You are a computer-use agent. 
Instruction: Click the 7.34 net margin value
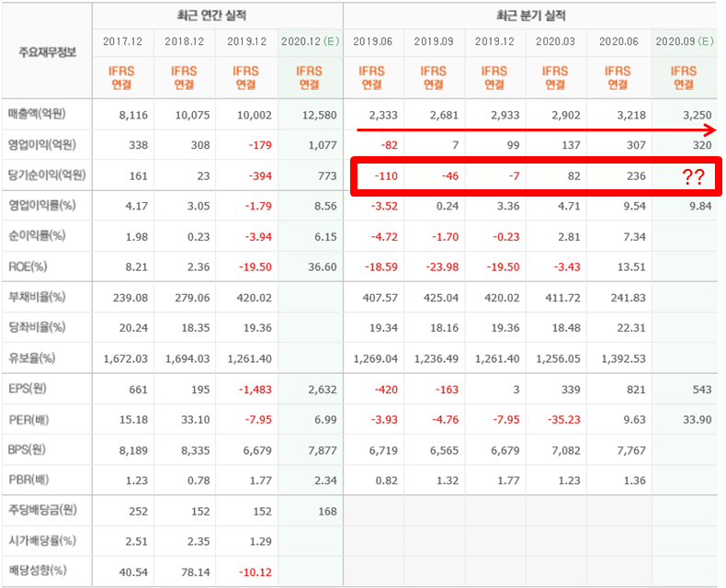634,237
